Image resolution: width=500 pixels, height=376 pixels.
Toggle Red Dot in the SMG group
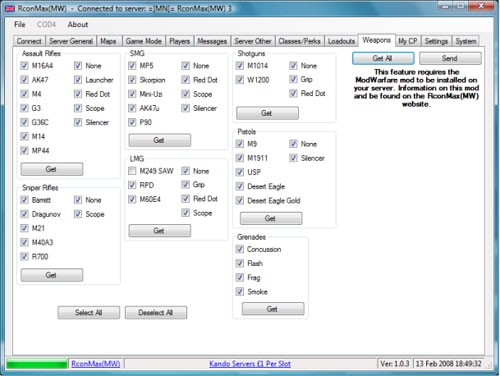click(186, 80)
